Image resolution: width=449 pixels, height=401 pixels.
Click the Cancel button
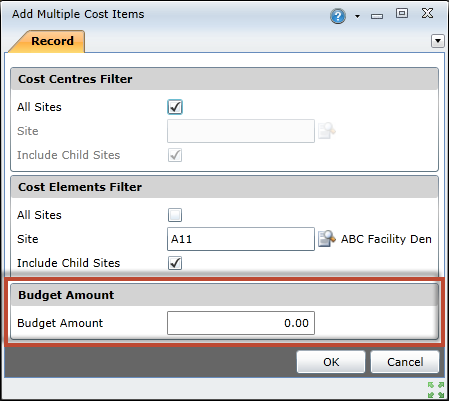[405, 362]
